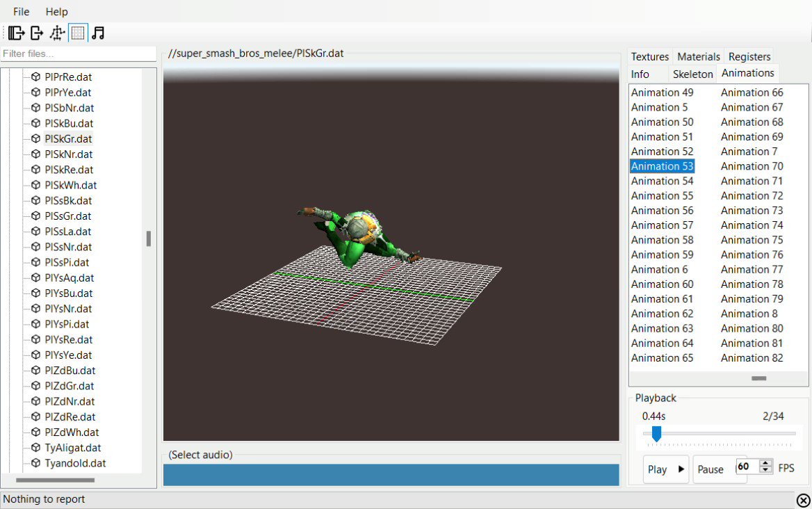Screen dimensions: 812x509
Task: Click the cube icon beside PlZdWh.dat
Action: [35, 432]
